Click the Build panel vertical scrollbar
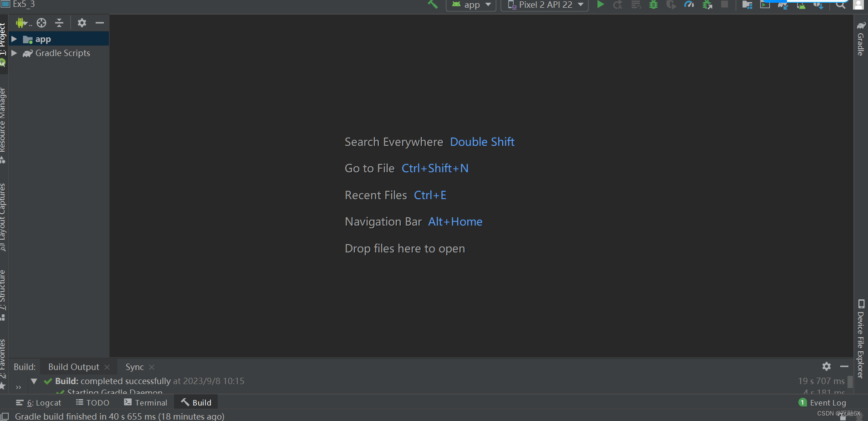This screenshot has width=868, height=421. pos(850,382)
